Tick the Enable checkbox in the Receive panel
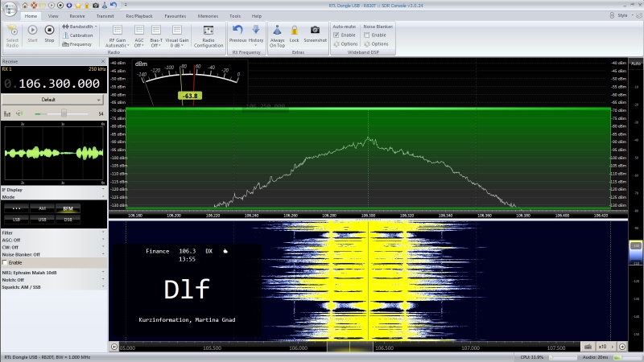Screen dimensions: 644x362 pos(5,263)
